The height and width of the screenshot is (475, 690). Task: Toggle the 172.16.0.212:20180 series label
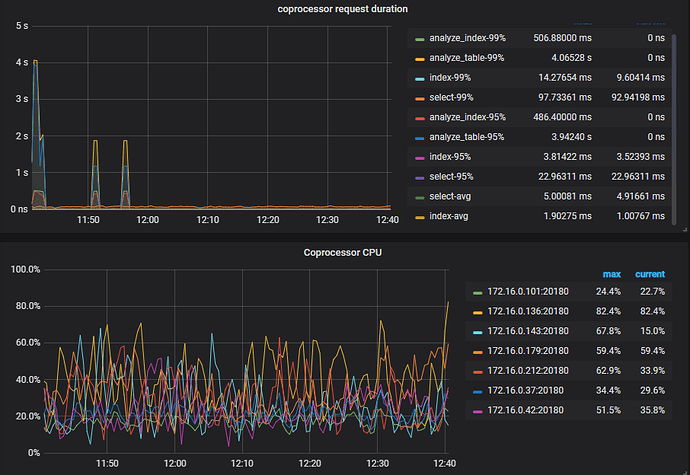tap(528, 371)
